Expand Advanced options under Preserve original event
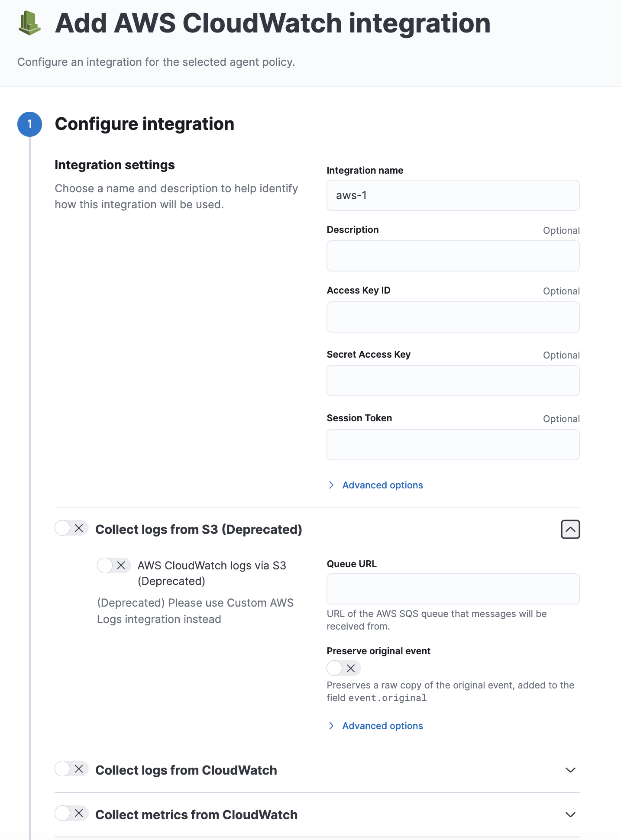Screen dimensions: 621x840 tap(382, 726)
